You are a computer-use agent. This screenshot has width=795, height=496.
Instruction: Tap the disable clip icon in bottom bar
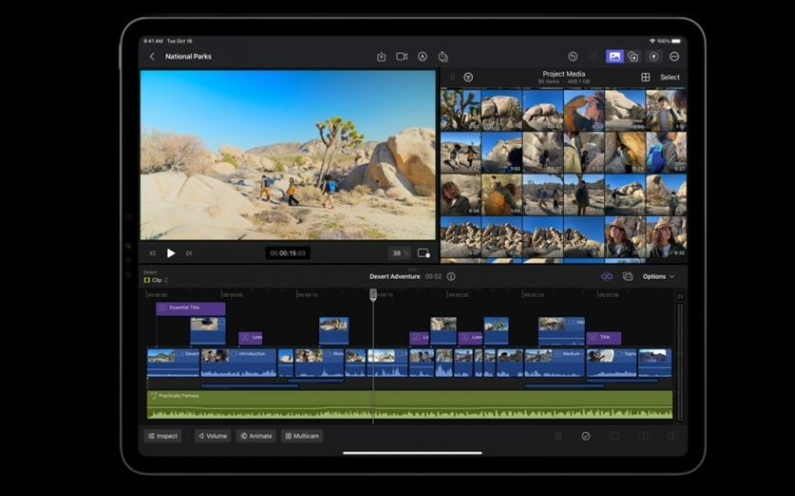click(586, 436)
